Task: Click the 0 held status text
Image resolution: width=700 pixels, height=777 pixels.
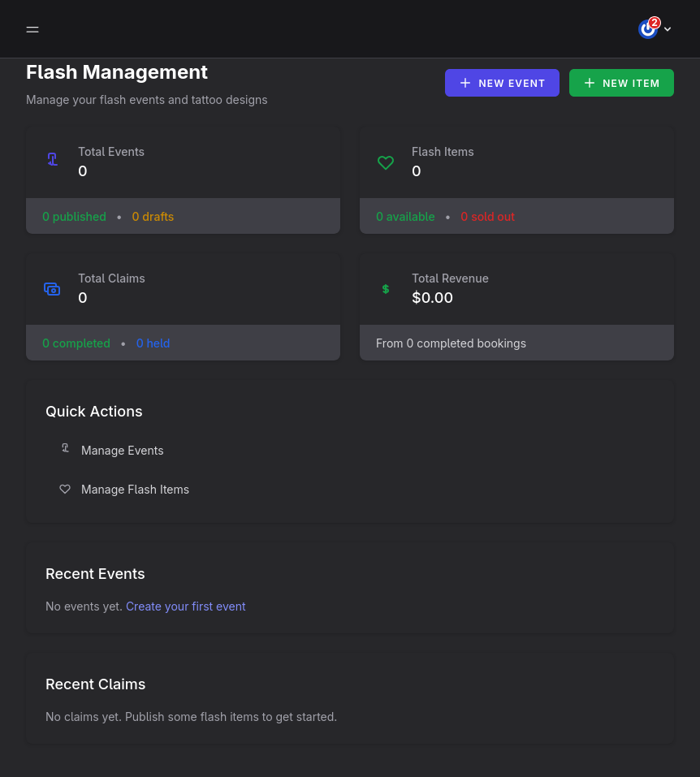Action: click(x=153, y=343)
